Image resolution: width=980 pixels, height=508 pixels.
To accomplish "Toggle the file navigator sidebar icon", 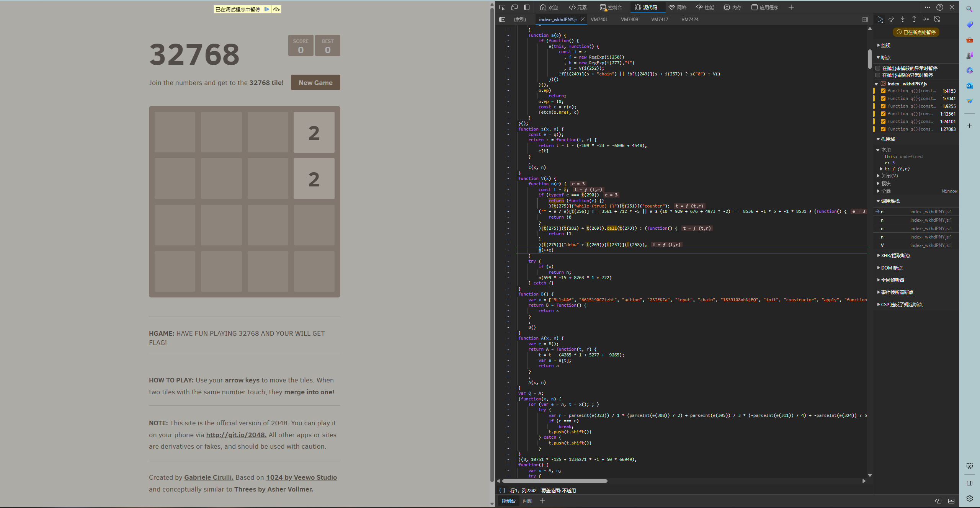I will (502, 19).
